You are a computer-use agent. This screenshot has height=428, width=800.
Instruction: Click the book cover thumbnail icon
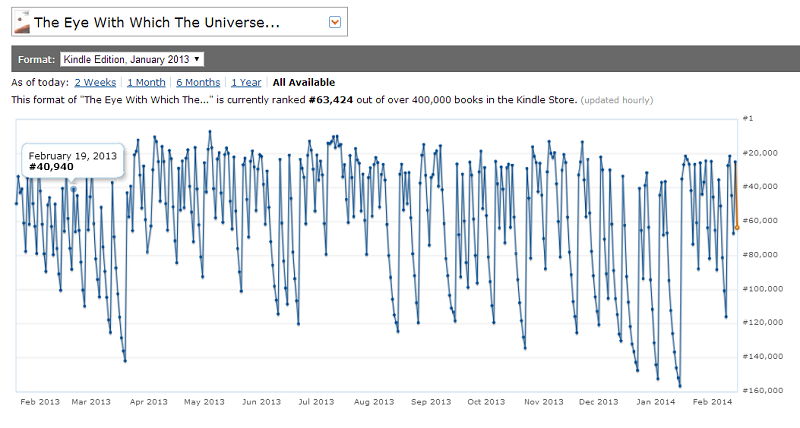(x=21, y=22)
